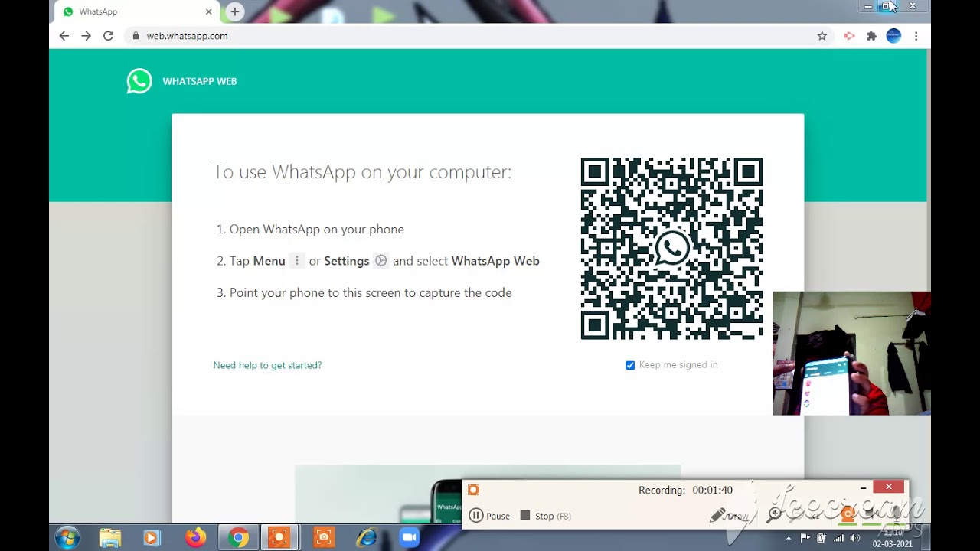
Task: Click the heading To use WhatsApp on your computer
Action: coord(362,172)
